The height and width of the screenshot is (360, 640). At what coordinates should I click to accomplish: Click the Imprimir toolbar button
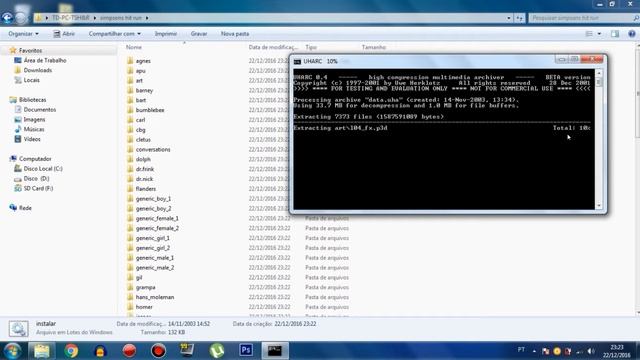[166, 34]
